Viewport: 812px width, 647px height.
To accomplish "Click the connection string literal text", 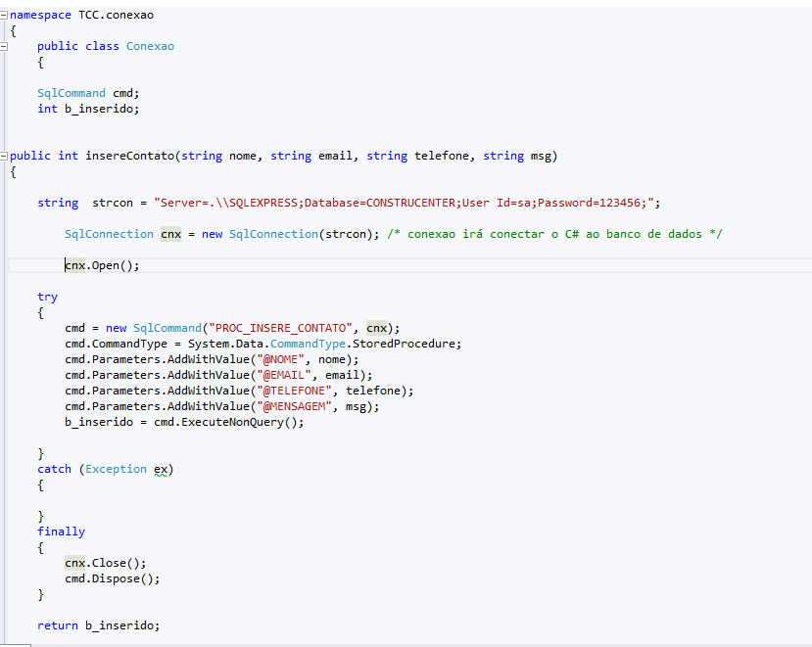I will [x=404, y=203].
